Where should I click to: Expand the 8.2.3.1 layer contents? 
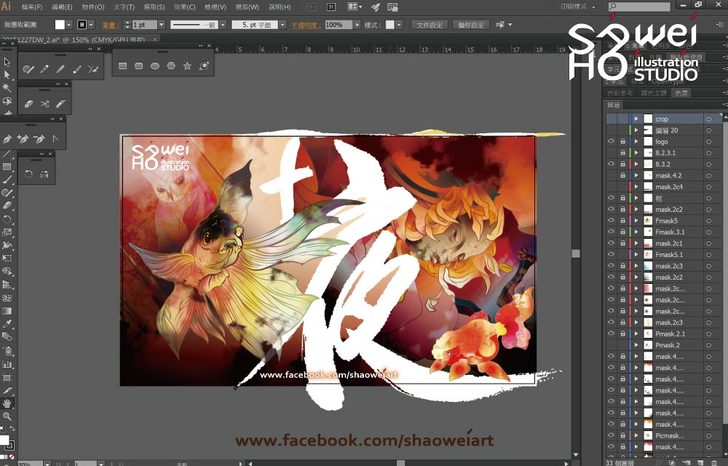635,152
